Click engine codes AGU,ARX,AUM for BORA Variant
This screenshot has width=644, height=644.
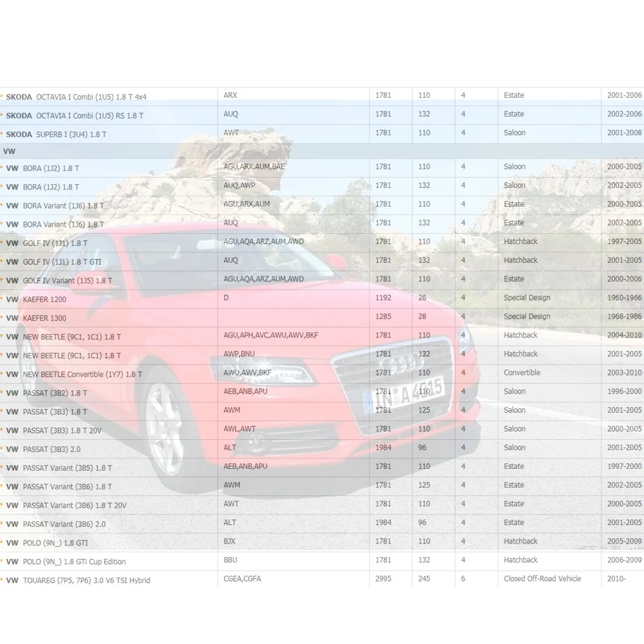pos(247,204)
